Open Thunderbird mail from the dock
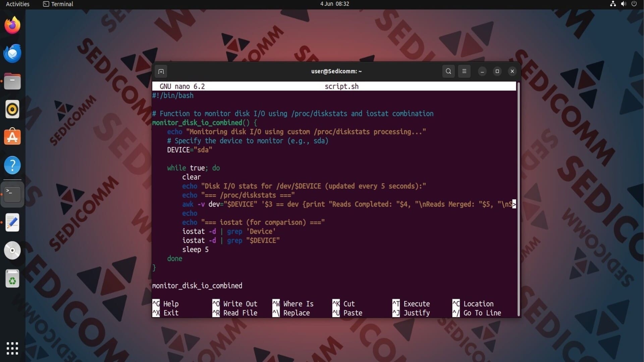Viewport: 644px width, 362px height. click(x=12, y=53)
